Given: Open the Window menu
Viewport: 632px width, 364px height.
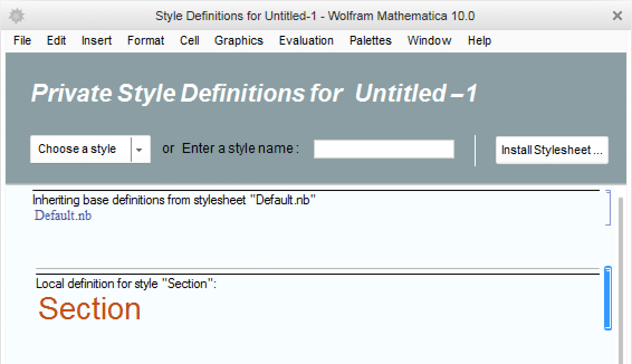Looking at the screenshot, I should [429, 41].
